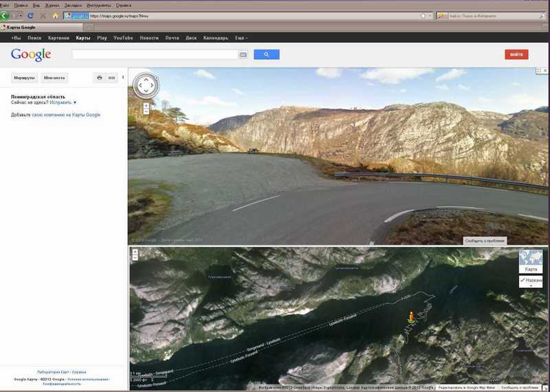This screenshot has height=392, width=550.
Task: Expand the Ещё dropdown in Google bar
Action: 241,38
